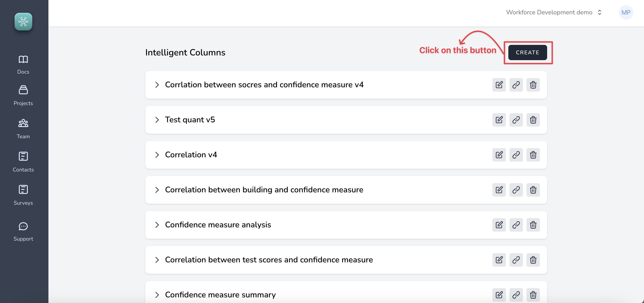Delete the Corrlation between socres column
The image size is (644, 303).
click(x=533, y=85)
